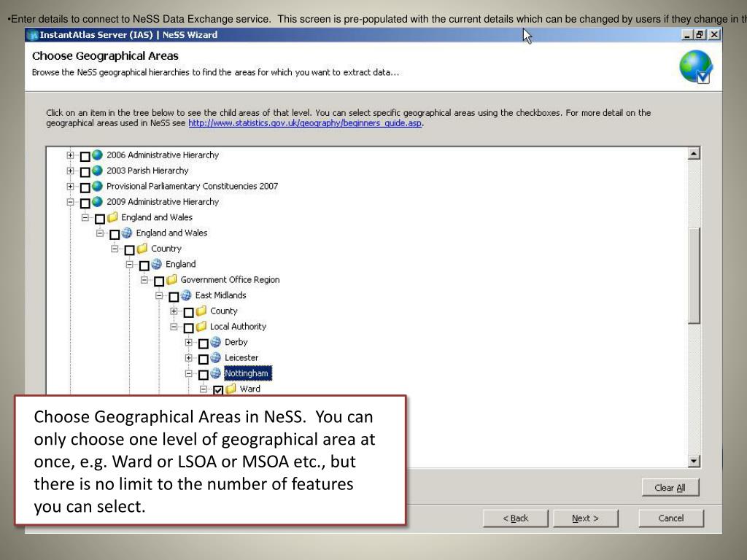Minimize the NeSS Wizard window
This screenshot has height=560, width=747.
688,35
